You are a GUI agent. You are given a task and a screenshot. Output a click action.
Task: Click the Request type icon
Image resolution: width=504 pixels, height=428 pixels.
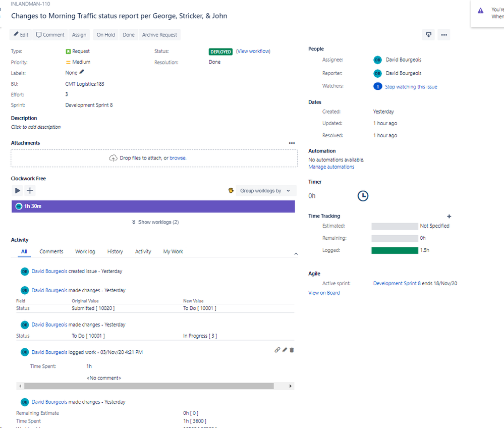[68, 51]
